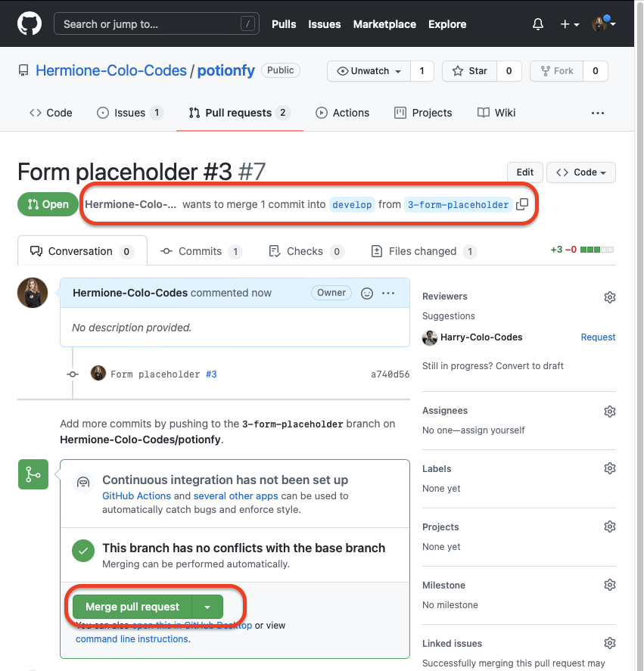Star the potionfy repository
644x671 pixels.
point(469,71)
